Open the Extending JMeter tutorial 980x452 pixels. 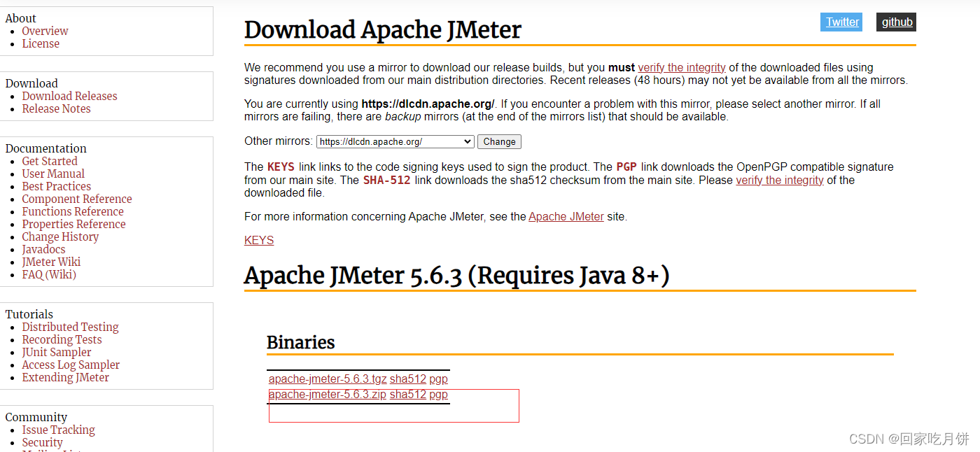click(66, 377)
